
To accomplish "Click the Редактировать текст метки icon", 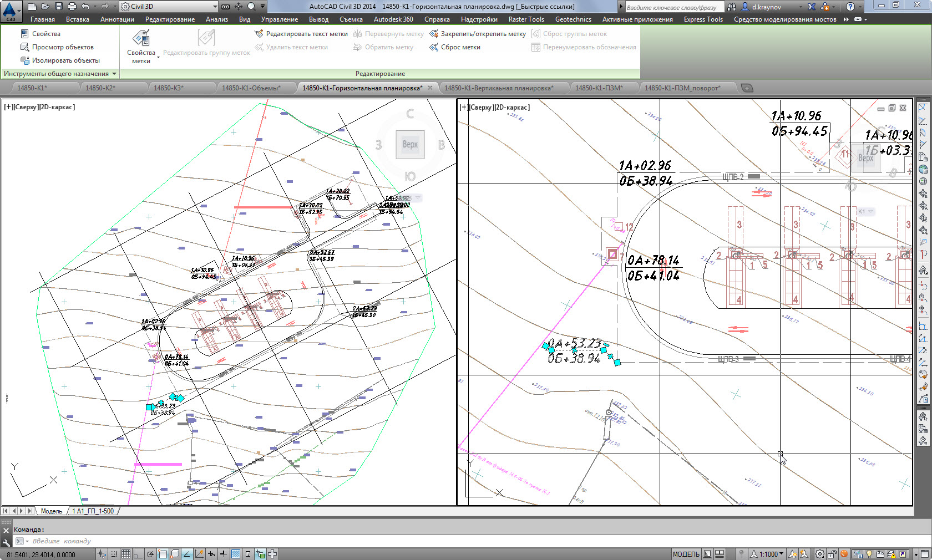I will point(259,34).
